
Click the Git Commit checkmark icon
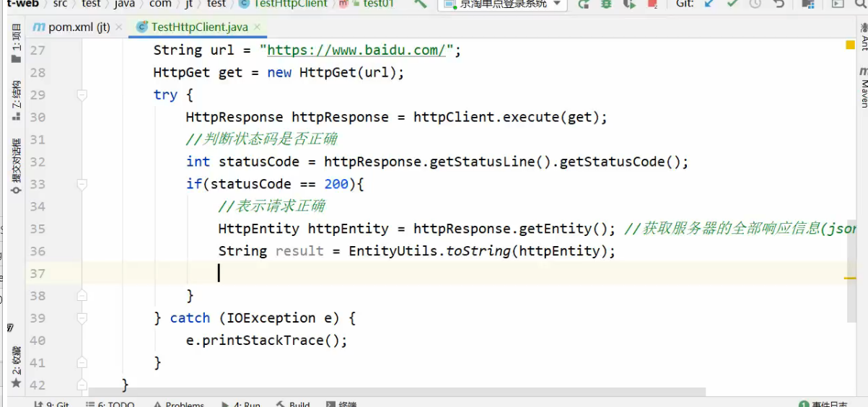[732, 4]
